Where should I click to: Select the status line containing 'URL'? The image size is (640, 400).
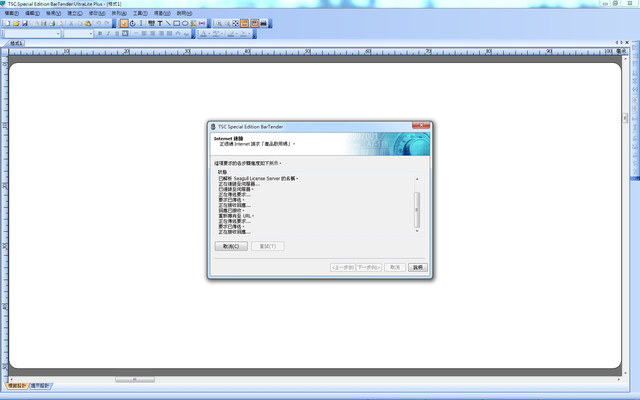tap(236, 216)
